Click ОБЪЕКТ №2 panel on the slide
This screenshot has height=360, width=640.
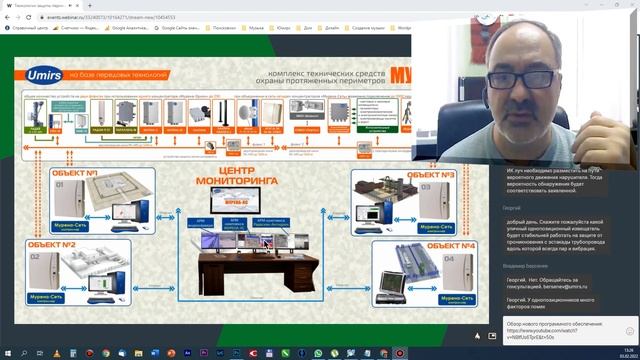tap(78, 273)
